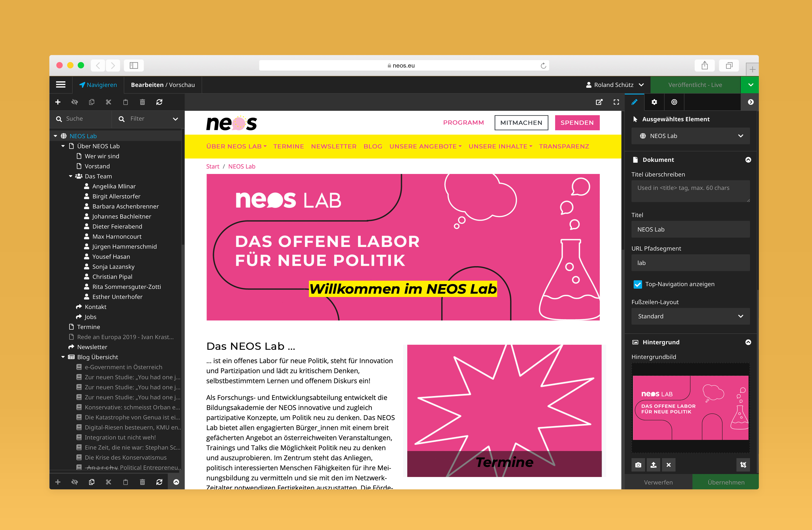Expand content tree with bottom chevron icon

point(176,482)
